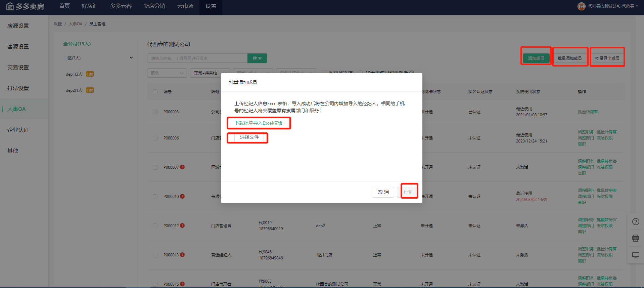The height and width of the screenshot is (288, 644).
Task: Select 全公司(13人) in the department tree
Action: 77,44
